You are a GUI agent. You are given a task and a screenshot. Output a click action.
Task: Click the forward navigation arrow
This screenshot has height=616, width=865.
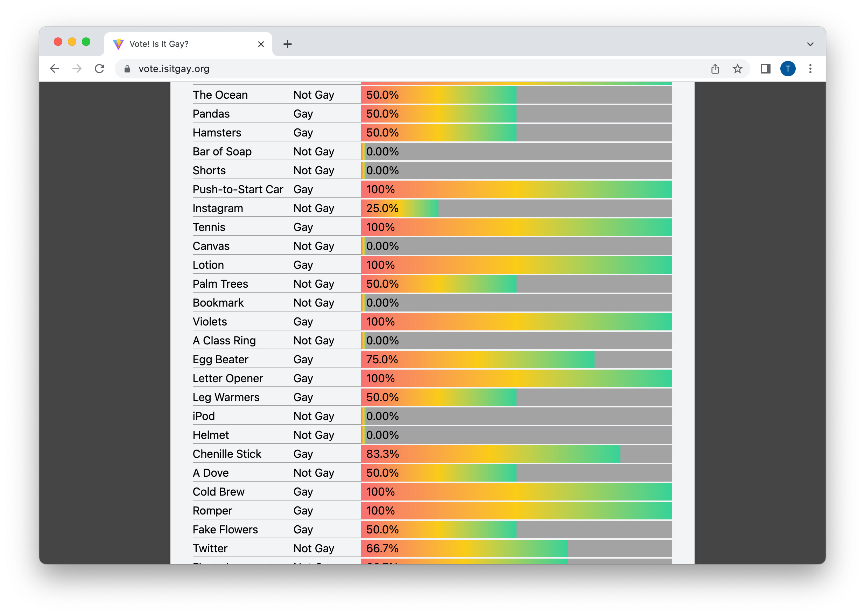click(x=77, y=69)
